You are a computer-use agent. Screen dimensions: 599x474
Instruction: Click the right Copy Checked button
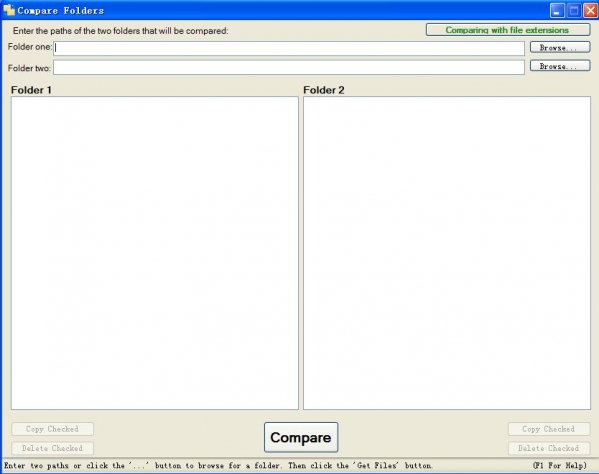[549, 429]
